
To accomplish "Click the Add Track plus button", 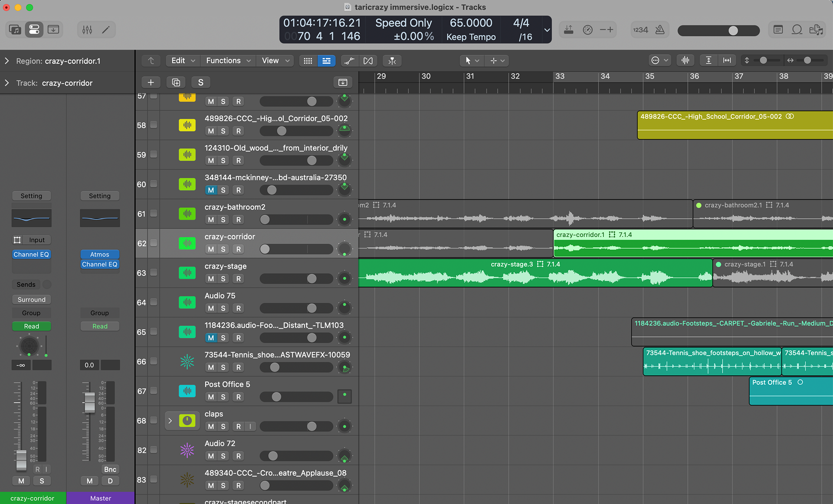I will click(x=151, y=82).
